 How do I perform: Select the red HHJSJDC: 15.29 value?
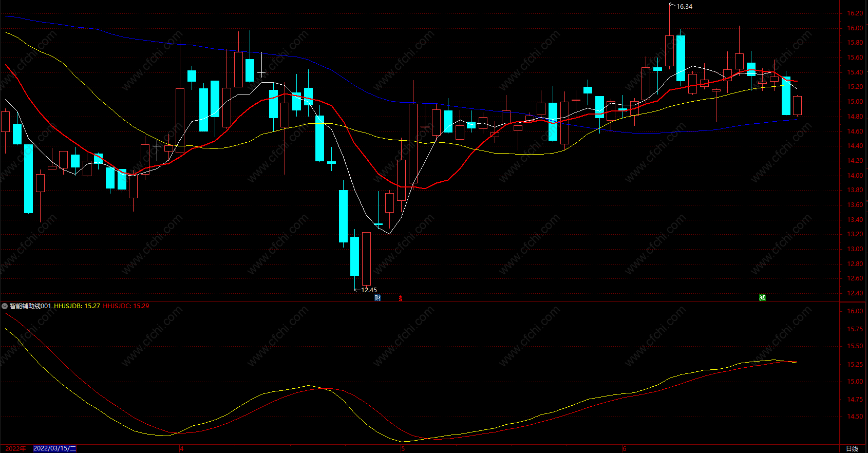click(x=126, y=306)
